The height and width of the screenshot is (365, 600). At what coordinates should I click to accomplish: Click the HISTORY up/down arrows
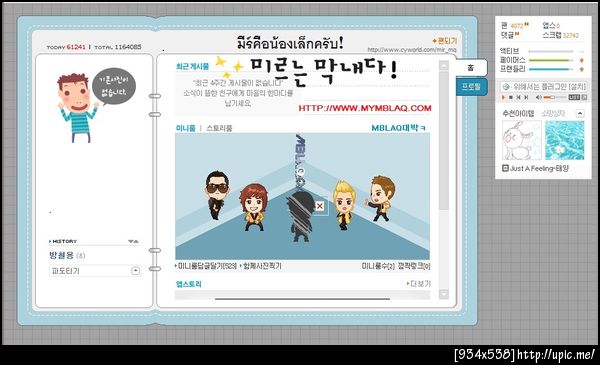pyautogui.click(x=133, y=241)
